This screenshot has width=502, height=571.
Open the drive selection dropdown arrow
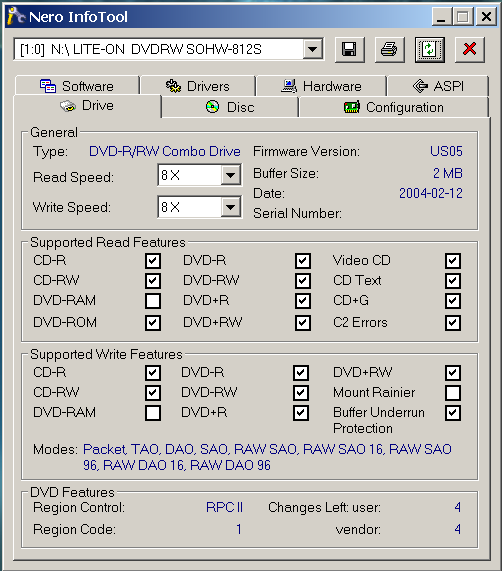pos(313,49)
